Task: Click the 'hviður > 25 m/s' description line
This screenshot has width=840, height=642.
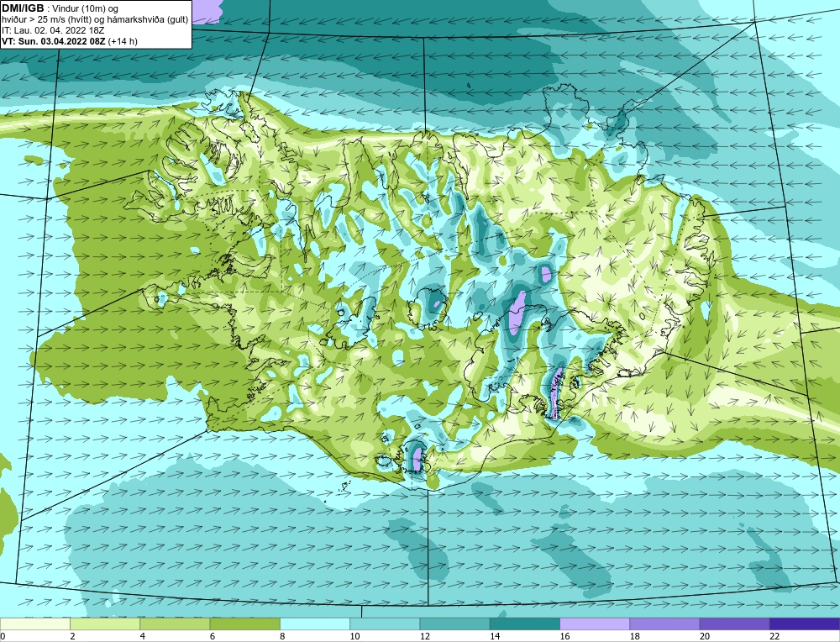Action: tap(95, 20)
